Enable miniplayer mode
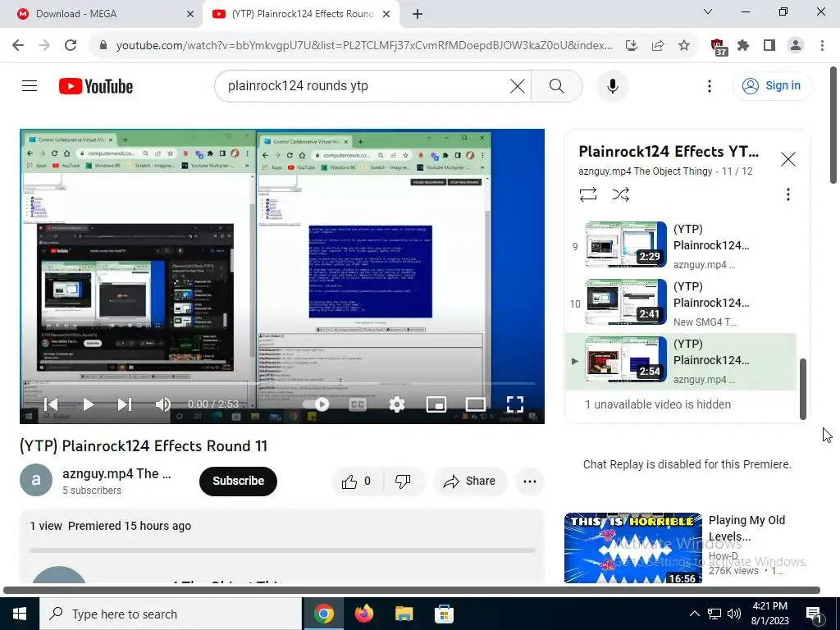Screen dimensions: 840x630 tap(436, 404)
